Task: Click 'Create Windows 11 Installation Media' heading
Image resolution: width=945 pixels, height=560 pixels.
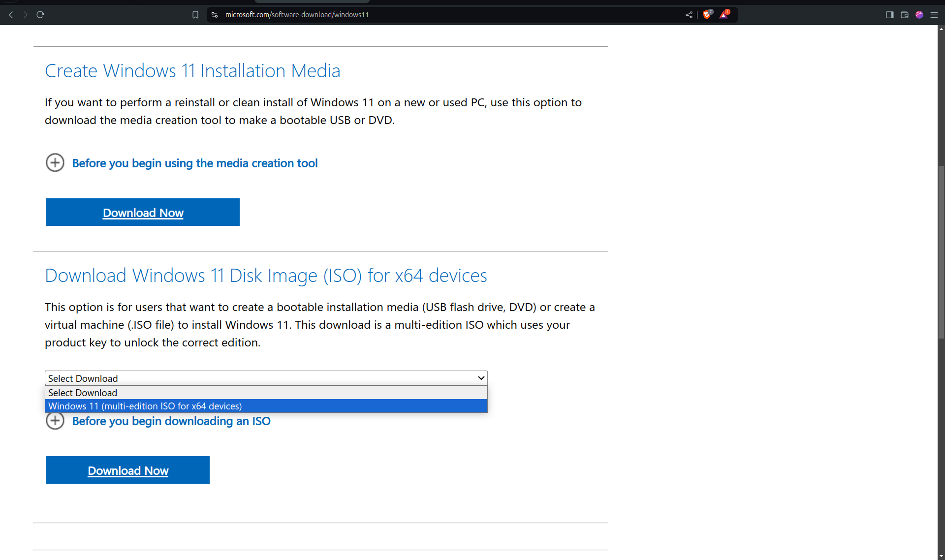Action: coord(192,71)
